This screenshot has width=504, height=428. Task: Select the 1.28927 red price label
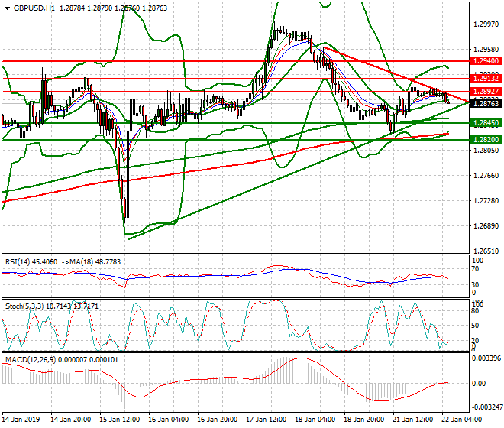coord(486,92)
